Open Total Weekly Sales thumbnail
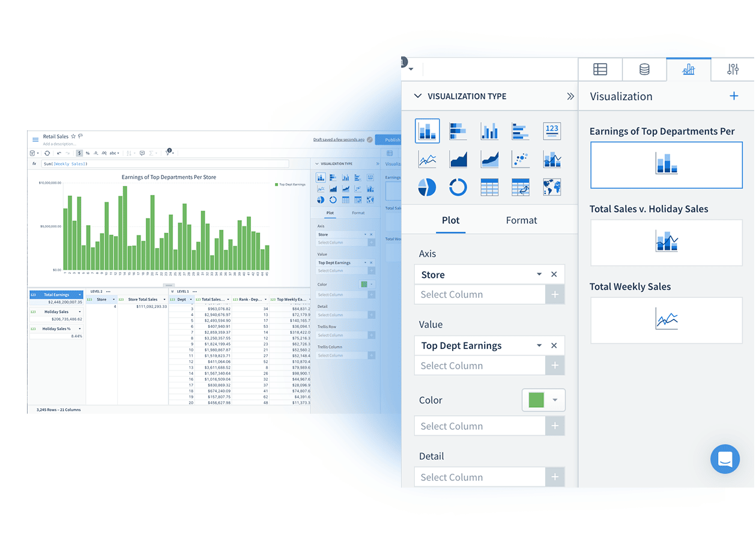The width and height of the screenshot is (756, 544). tap(667, 320)
